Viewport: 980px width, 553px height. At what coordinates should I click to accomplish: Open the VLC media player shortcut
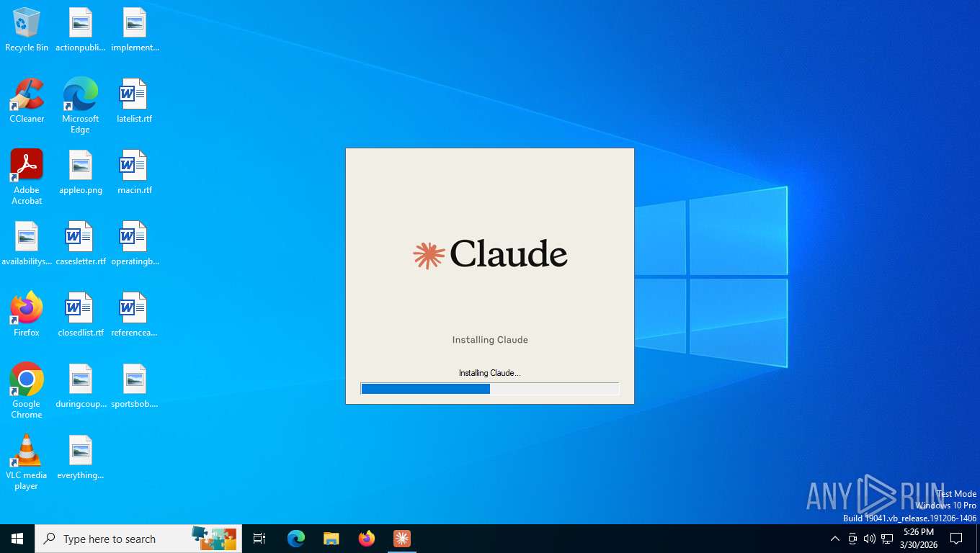[27, 462]
